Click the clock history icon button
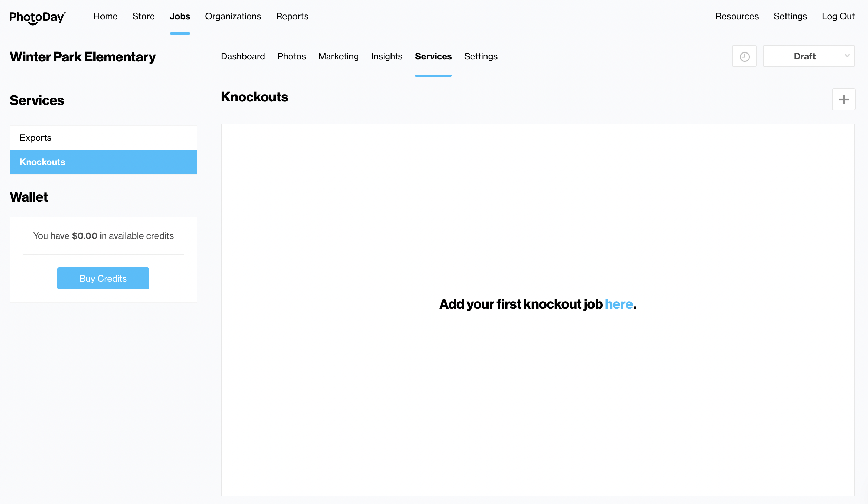The image size is (868, 504). [x=744, y=56]
